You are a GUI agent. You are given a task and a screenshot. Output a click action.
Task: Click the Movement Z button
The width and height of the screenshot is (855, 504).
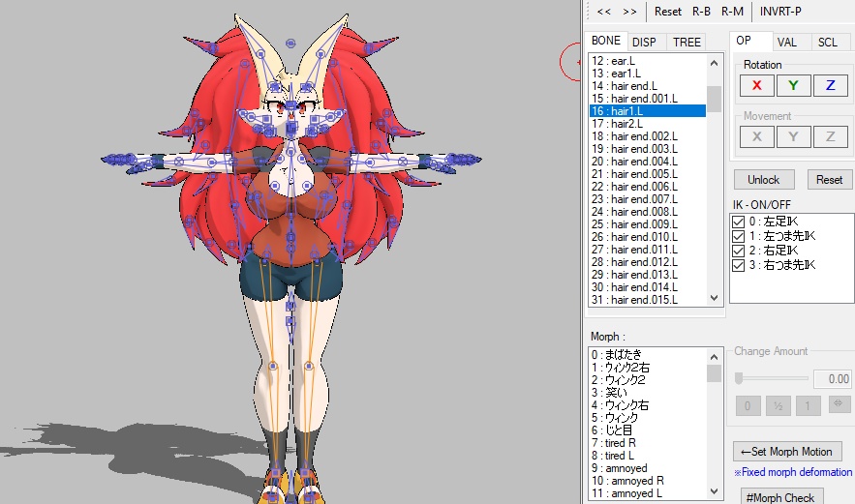pyautogui.click(x=831, y=136)
